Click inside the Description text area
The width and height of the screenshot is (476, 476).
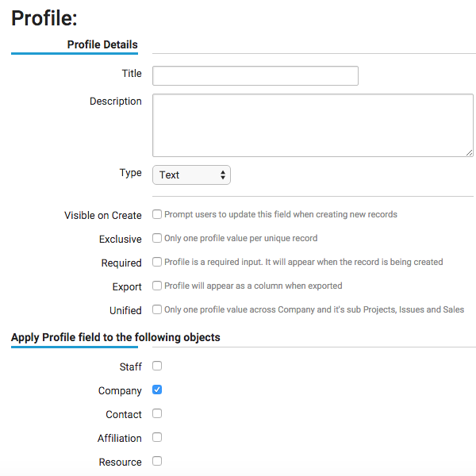point(313,125)
